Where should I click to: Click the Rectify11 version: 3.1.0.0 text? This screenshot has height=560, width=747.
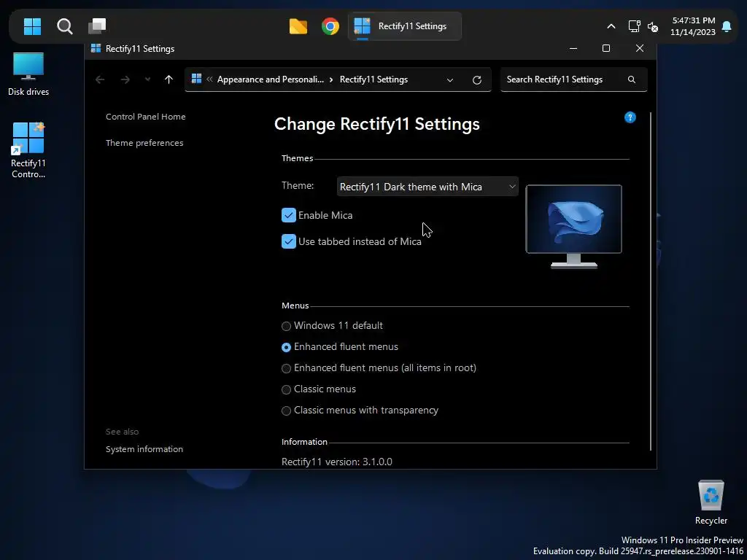click(337, 462)
